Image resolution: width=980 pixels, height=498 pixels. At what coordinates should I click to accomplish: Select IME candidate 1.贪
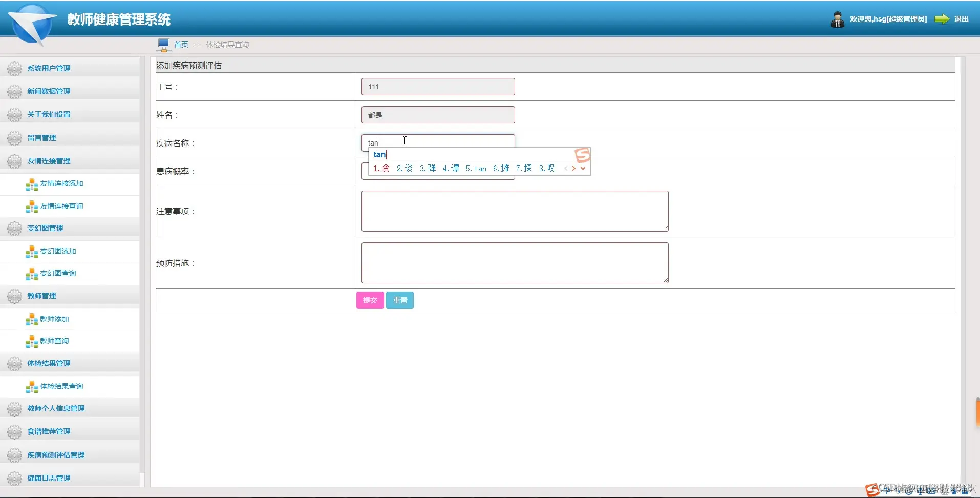(x=381, y=169)
